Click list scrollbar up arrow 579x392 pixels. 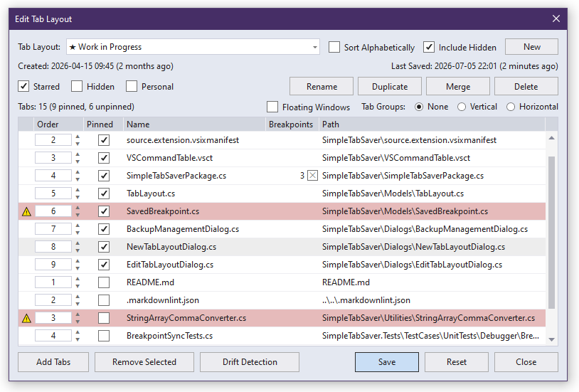click(552, 138)
